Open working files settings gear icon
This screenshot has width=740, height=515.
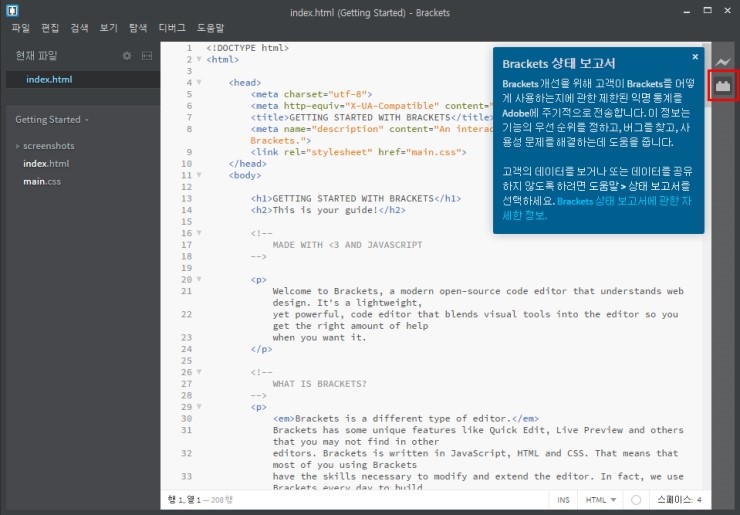click(127, 56)
